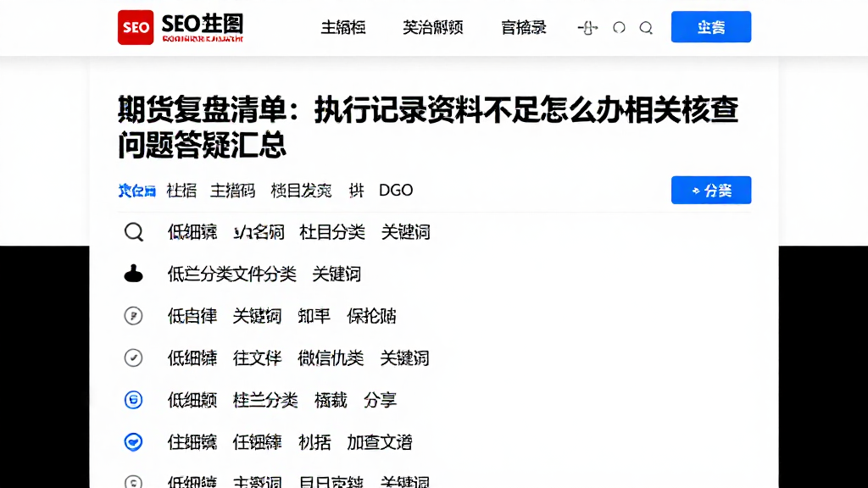Click 桂兰分类 text
Viewport: 868px width, 488px height.
point(265,400)
